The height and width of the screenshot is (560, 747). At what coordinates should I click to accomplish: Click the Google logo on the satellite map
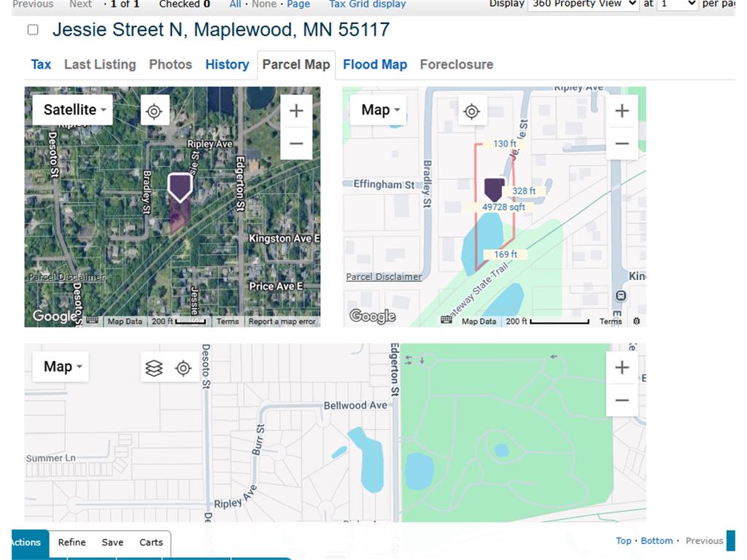click(54, 316)
